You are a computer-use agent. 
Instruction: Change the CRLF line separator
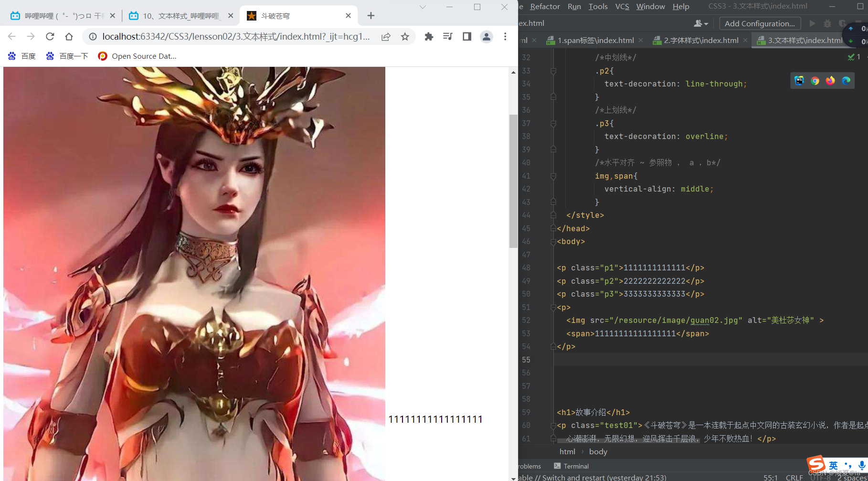tap(794, 477)
